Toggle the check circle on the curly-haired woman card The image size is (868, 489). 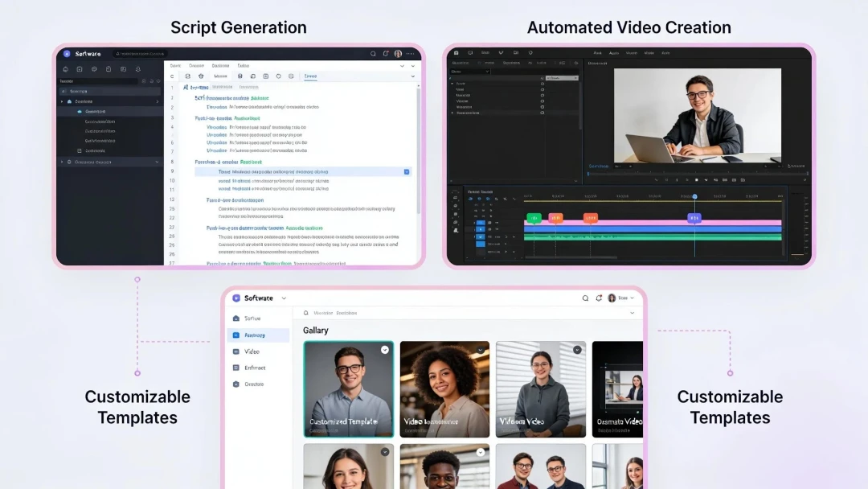[x=481, y=350]
